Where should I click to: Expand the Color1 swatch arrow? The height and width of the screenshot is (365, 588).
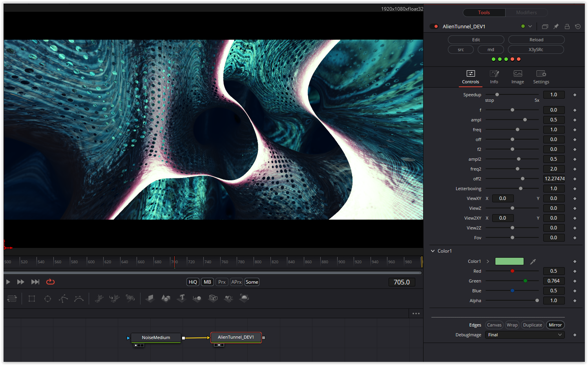pos(488,261)
